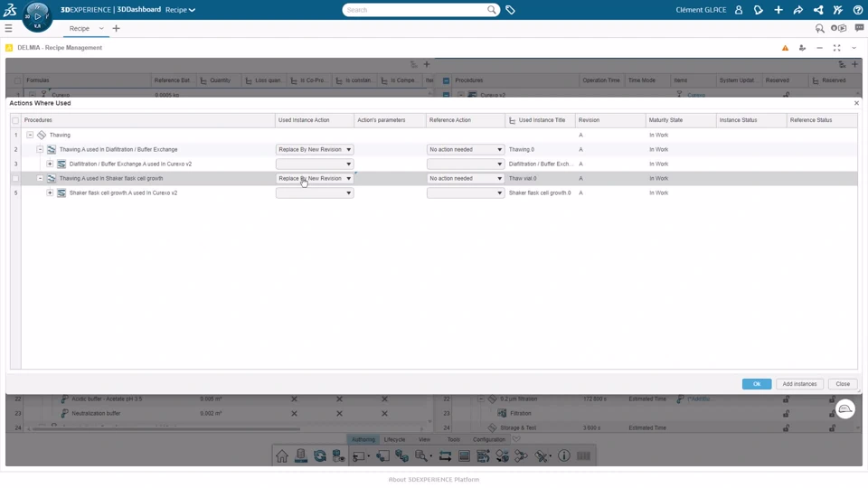Click the Add instances button

click(x=799, y=384)
